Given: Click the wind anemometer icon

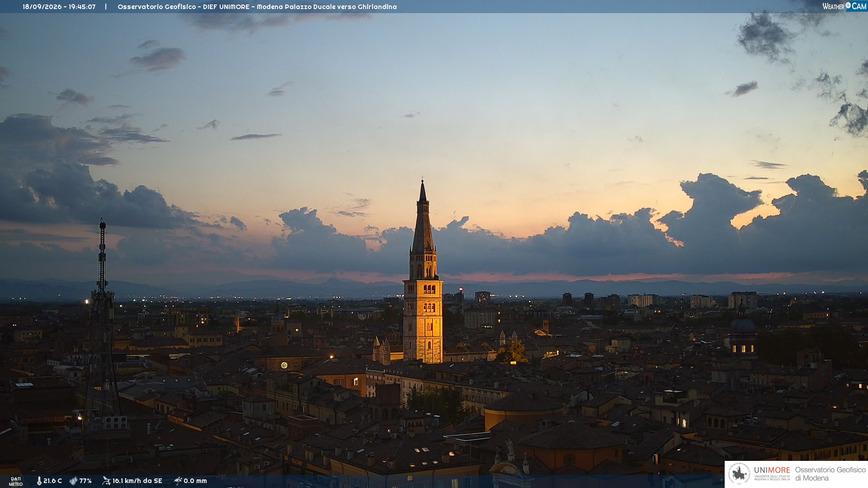Looking at the screenshot, I should 106,481.
